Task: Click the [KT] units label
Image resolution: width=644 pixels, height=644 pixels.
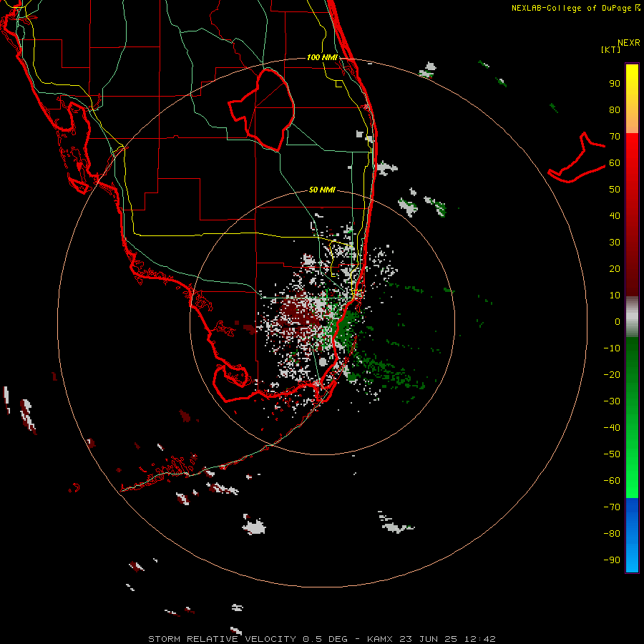Action: (610, 49)
